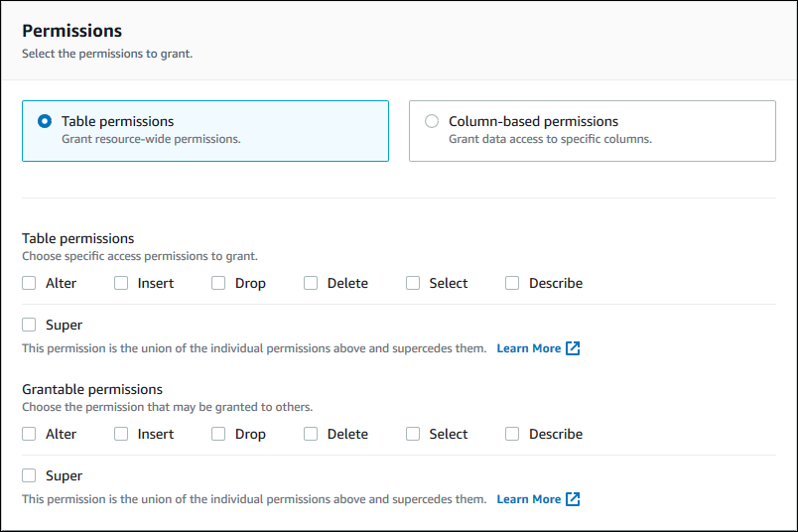Enable Alter under Table permissions
798x532 pixels.
tap(30, 283)
